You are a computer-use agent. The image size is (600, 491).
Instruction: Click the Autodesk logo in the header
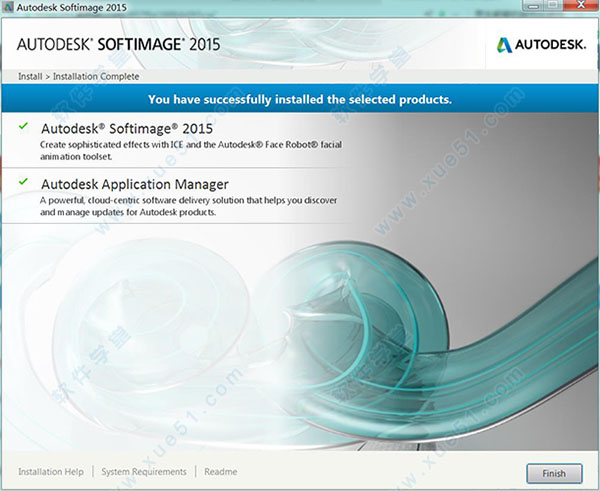click(541, 45)
